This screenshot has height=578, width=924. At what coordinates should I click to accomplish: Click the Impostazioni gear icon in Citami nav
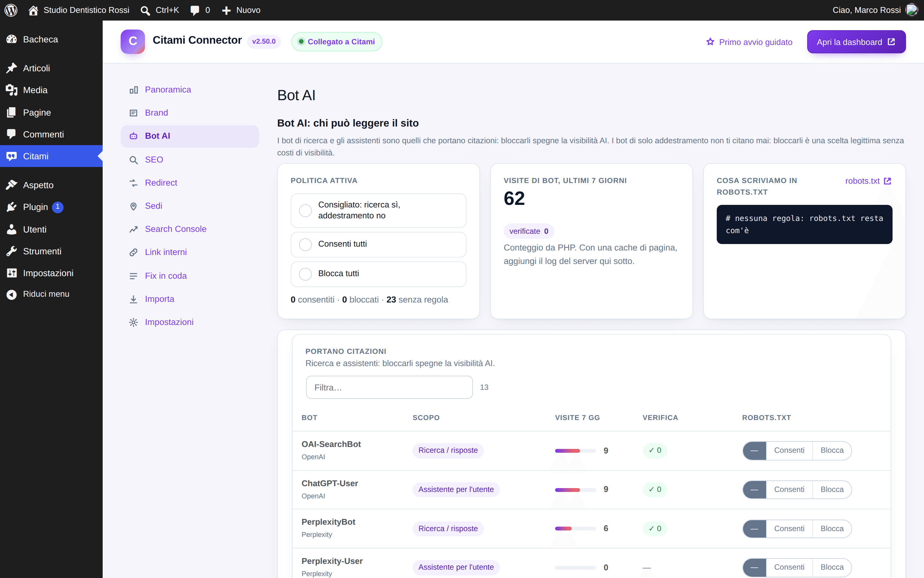pyautogui.click(x=133, y=323)
